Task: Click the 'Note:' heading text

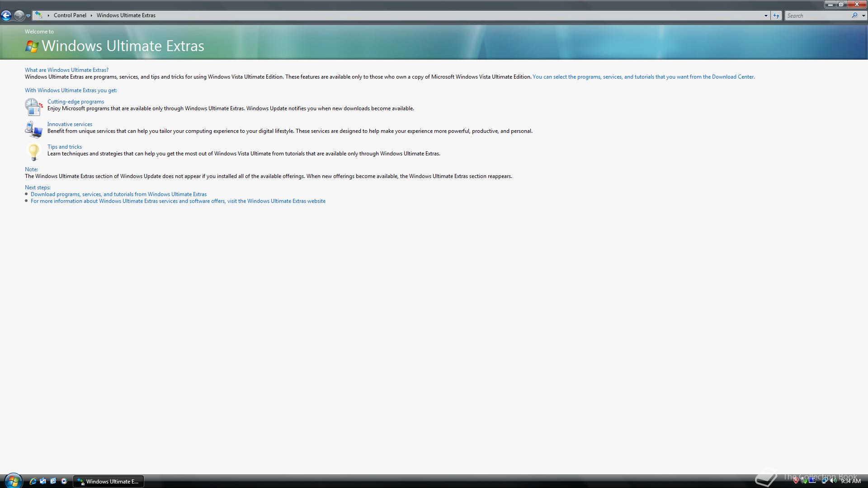Action: (31, 169)
